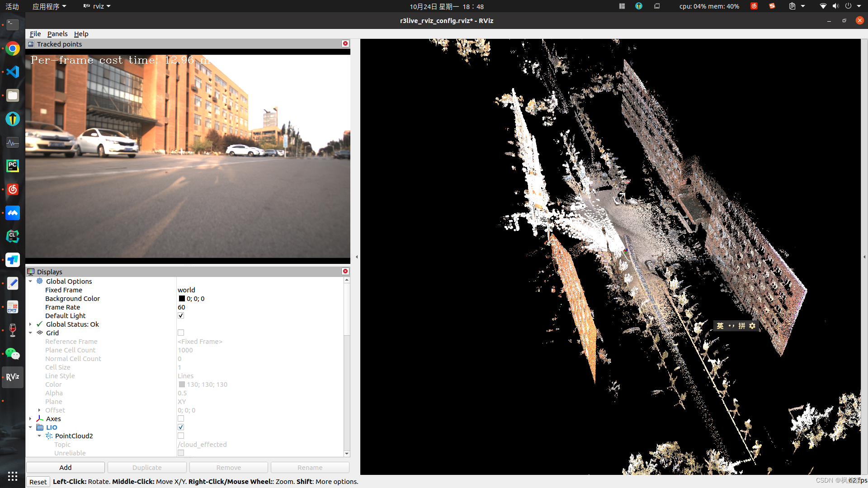This screenshot has height=488, width=868.
Task: Open the File menu
Action: pyautogui.click(x=35, y=34)
